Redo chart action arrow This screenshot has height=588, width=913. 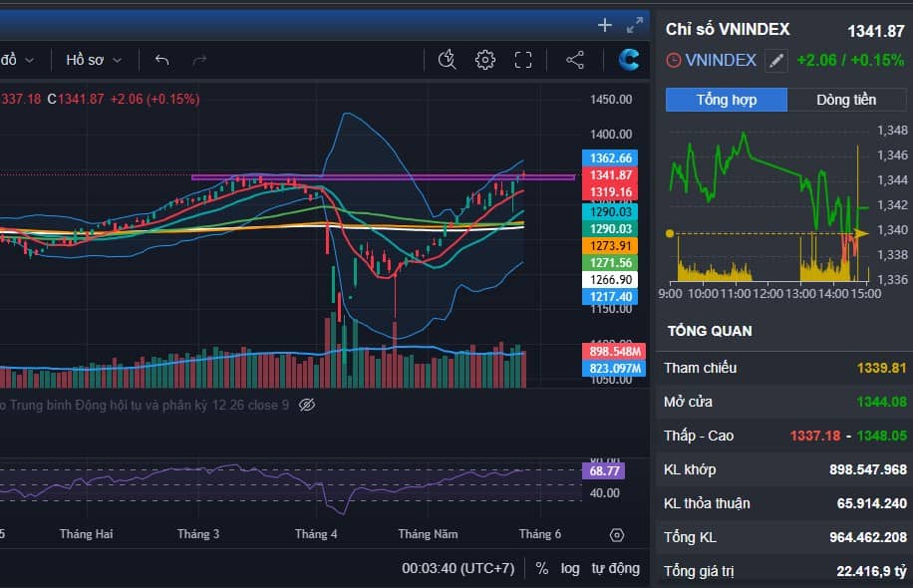tap(199, 60)
